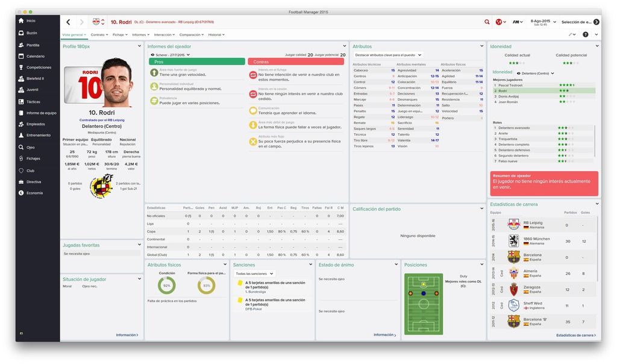617x364 pixels.
Task: Click the Spain federation crest
Action: click(x=101, y=186)
